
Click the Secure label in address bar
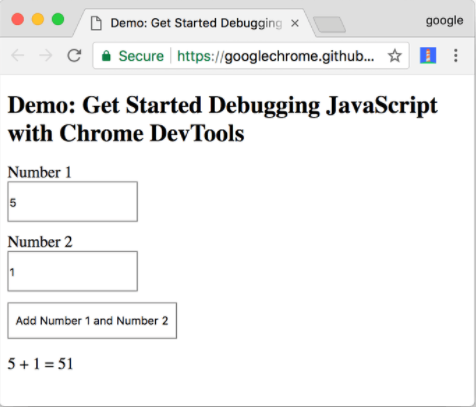point(141,56)
